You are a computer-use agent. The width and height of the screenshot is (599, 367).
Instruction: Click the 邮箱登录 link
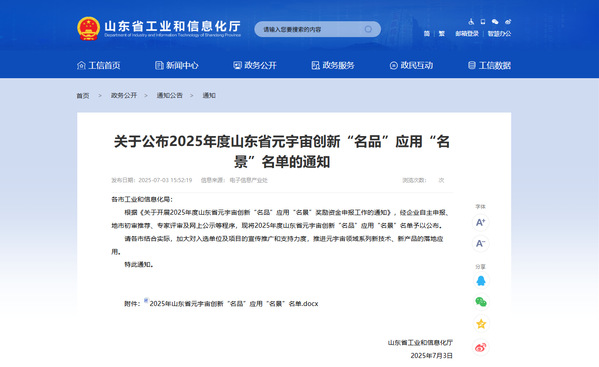[x=467, y=34]
